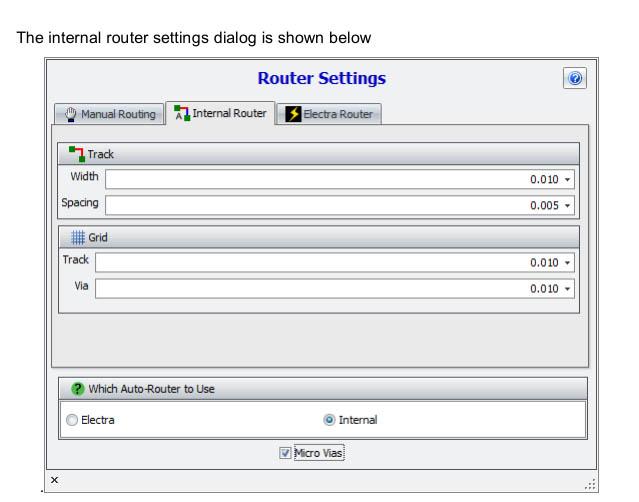Close the panel with the x button

pos(55,482)
